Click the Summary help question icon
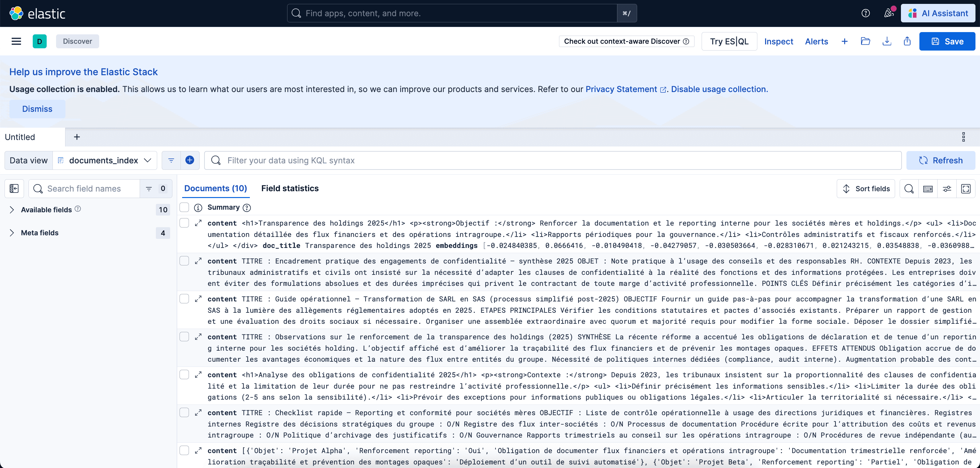This screenshot has height=468, width=980. click(247, 208)
